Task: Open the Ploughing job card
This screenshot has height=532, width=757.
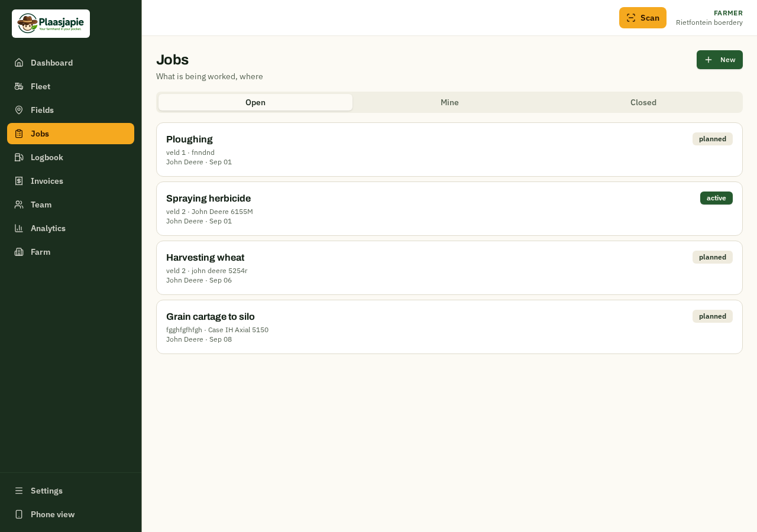Action: 449,150
